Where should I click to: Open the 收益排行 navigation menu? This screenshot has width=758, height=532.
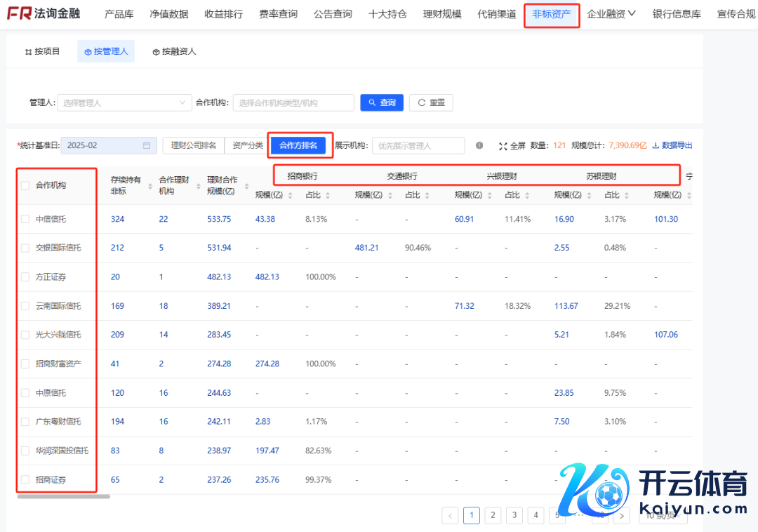[x=223, y=14]
